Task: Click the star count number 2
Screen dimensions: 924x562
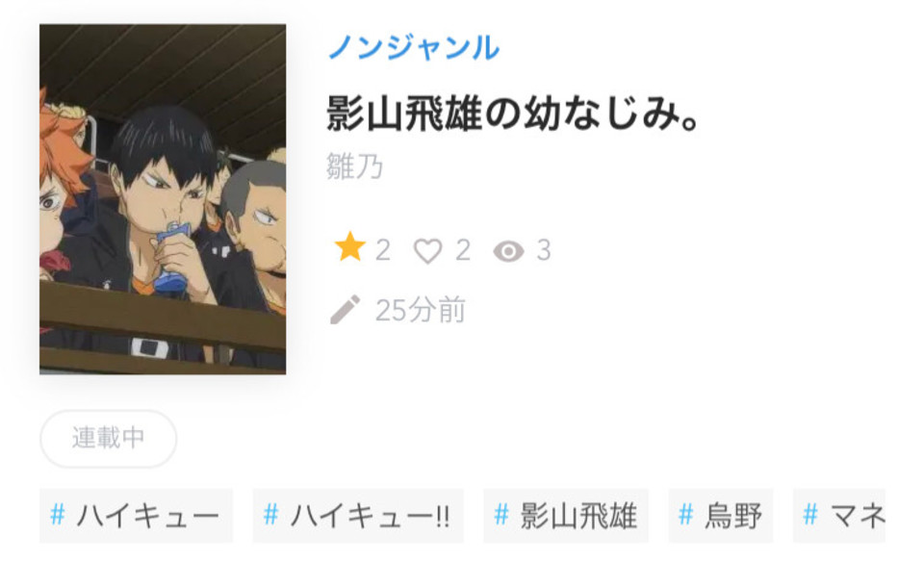Action: (383, 250)
